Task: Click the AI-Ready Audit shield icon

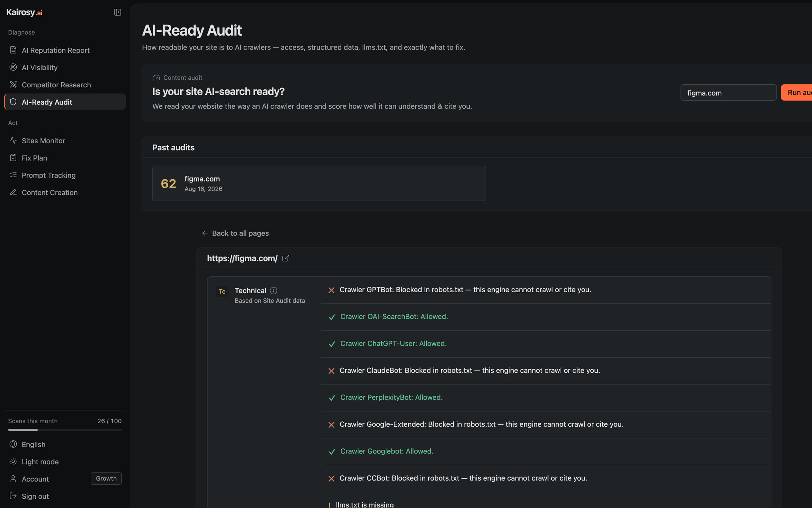Action: pyautogui.click(x=13, y=102)
